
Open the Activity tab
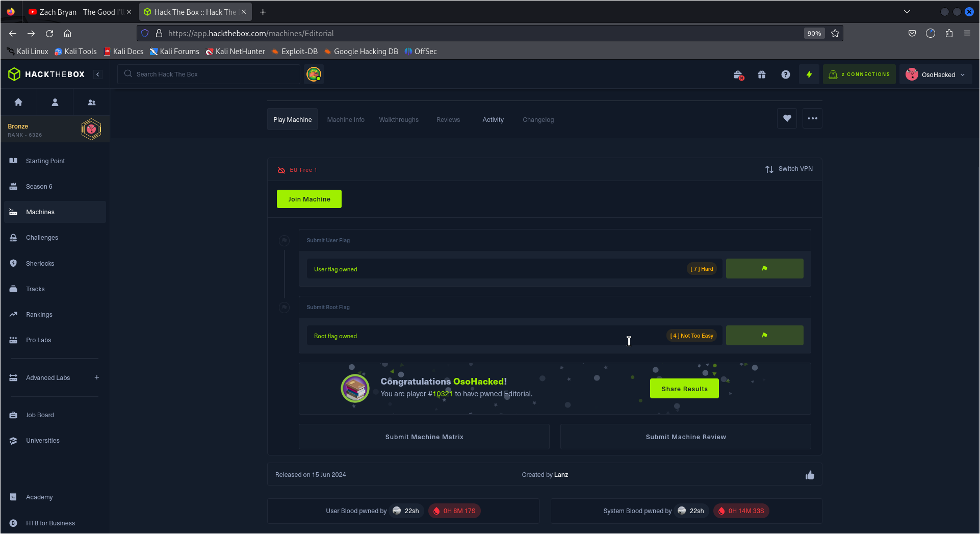click(x=493, y=120)
